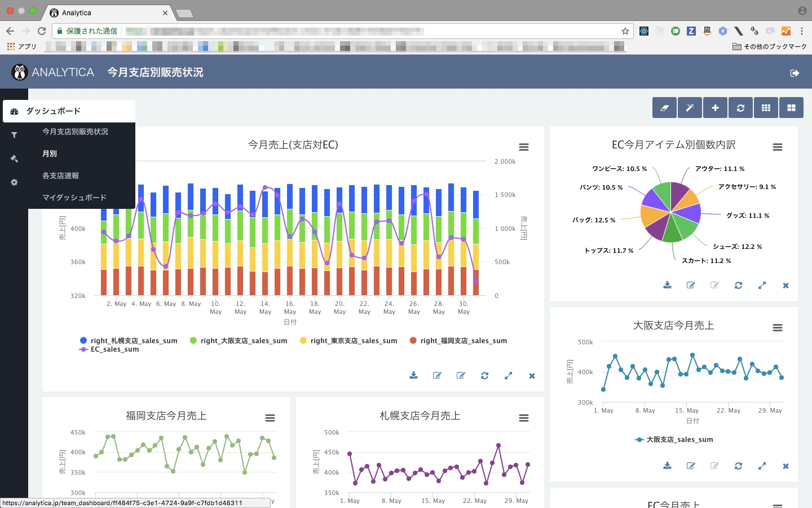Open the hamburger menu on 福岡支店今月売上 chart

pyautogui.click(x=270, y=418)
